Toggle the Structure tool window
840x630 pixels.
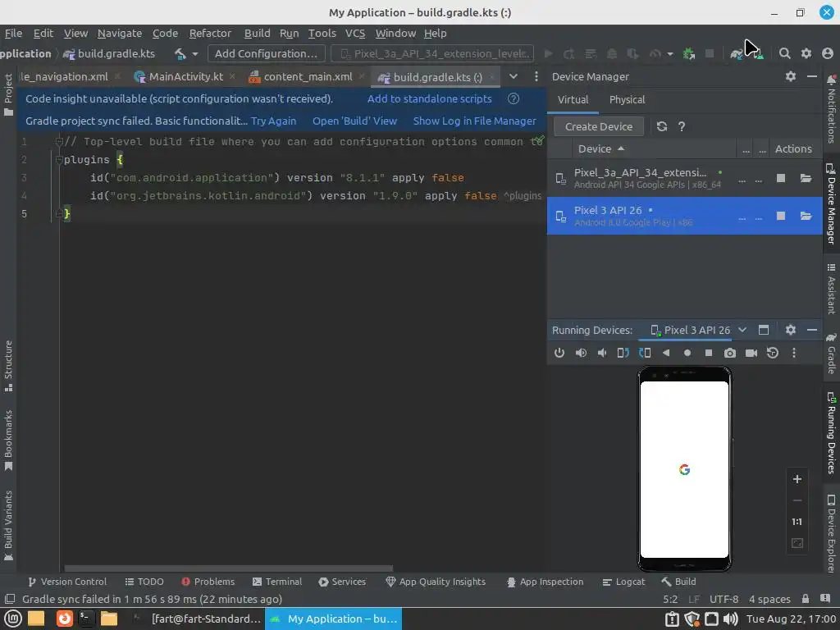point(8,366)
